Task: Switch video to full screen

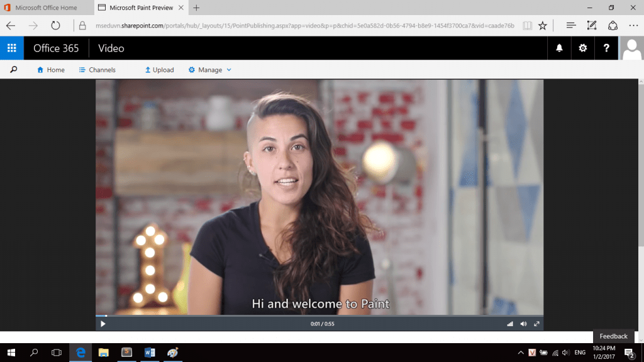Action: [x=536, y=324]
